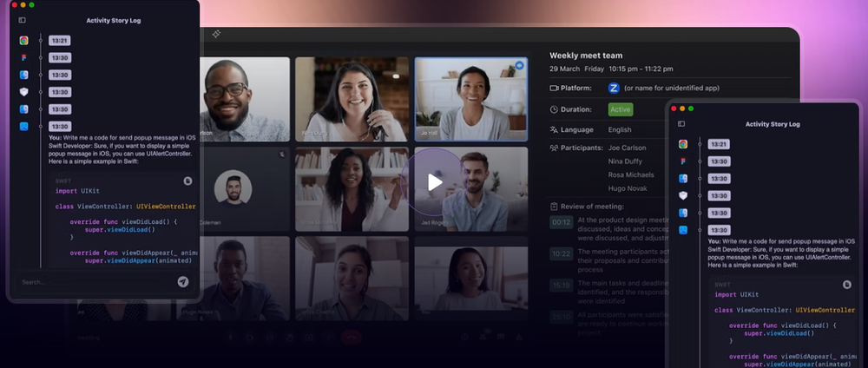Click Chrome icon in right-hand Activity Story Log
This screenshot has height=368, width=868.
(x=683, y=144)
